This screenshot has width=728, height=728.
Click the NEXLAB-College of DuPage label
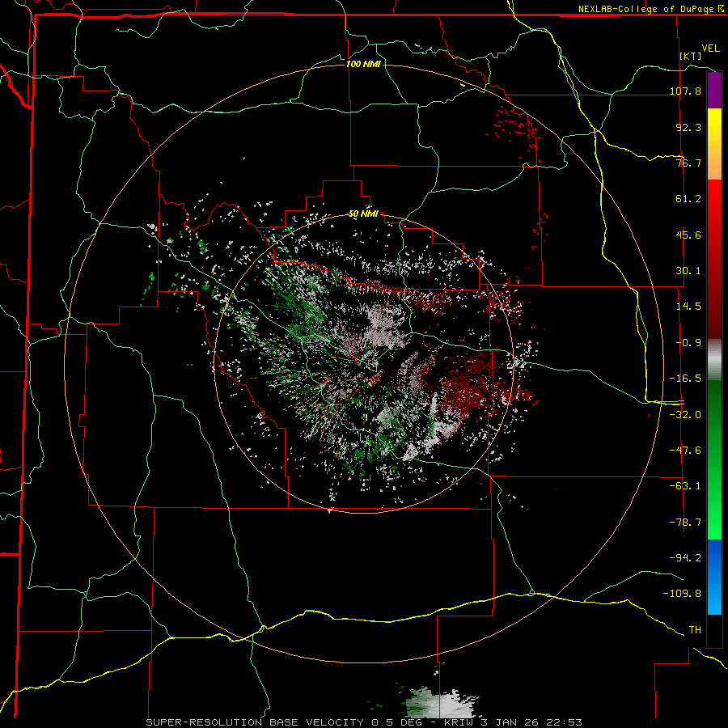(x=647, y=9)
